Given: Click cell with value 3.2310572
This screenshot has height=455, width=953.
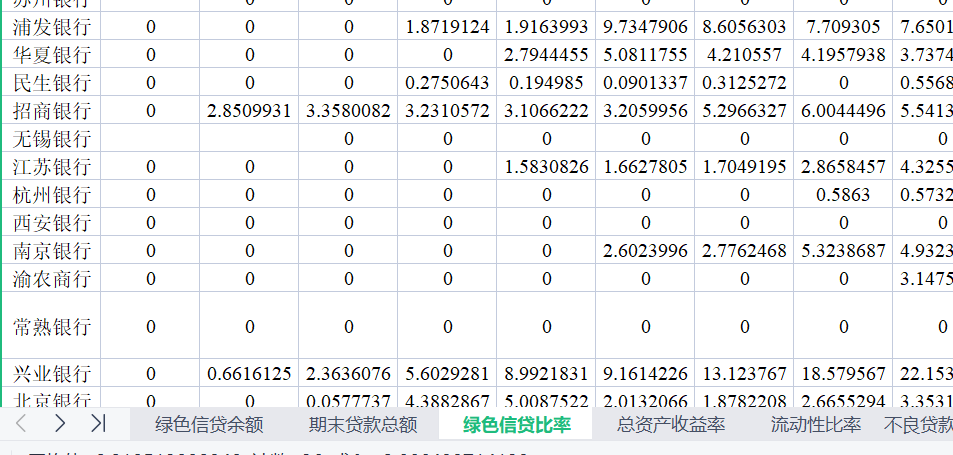Looking at the screenshot, I should click(447, 111).
